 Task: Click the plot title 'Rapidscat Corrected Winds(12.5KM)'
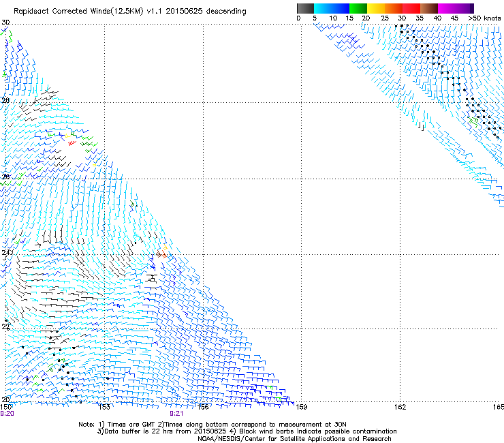[78, 12]
